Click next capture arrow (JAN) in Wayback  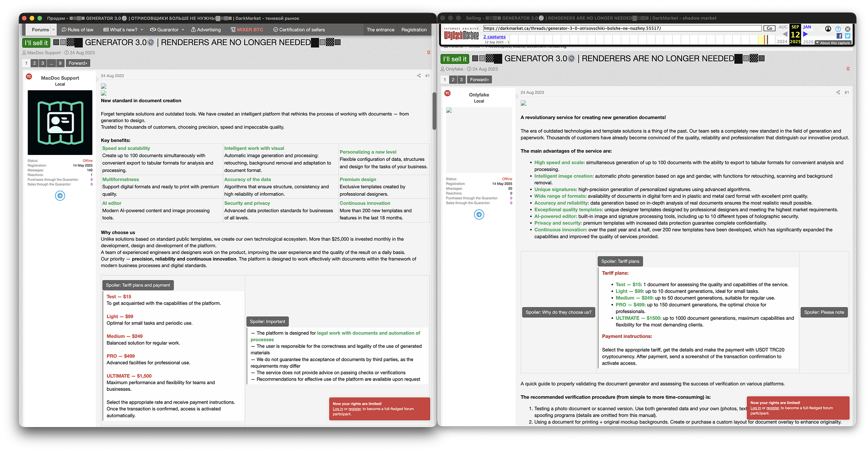point(805,34)
